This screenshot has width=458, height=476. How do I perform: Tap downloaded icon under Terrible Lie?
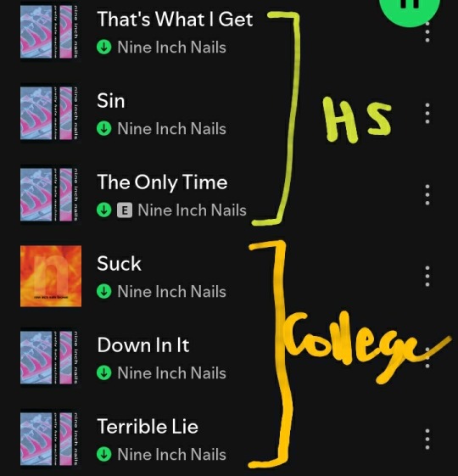[103, 454]
